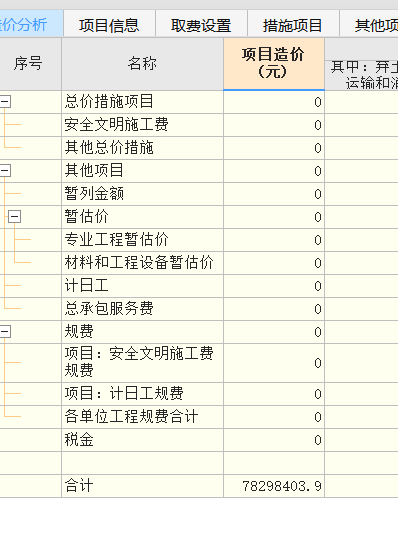This screenshot has width=398, height=552.
Task: Select the 暂估价 row name
Action: (x=143, y=217)
